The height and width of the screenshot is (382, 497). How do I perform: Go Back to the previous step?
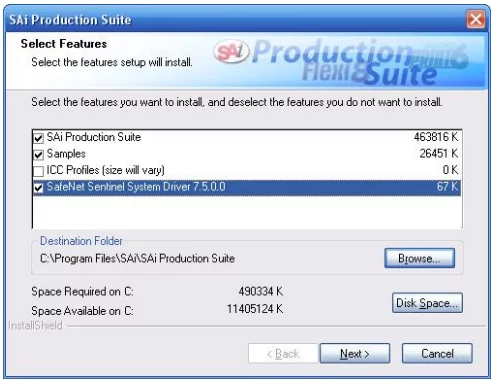pyautogui.click(x=283, y=353)
